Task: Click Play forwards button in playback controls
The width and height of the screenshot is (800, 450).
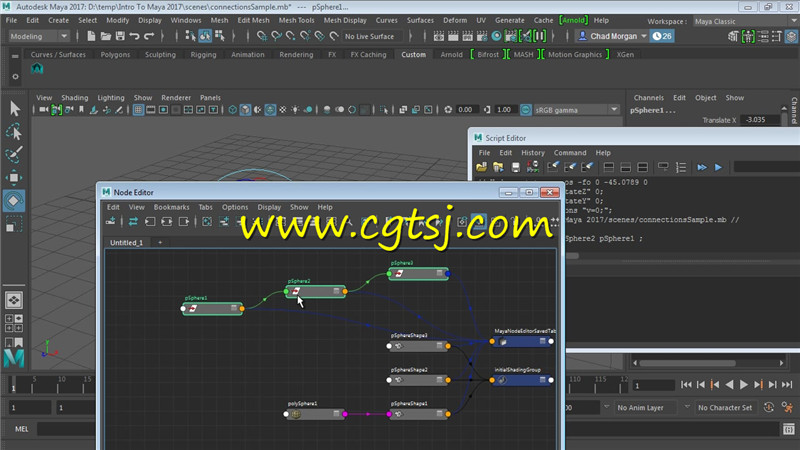Action: (744, 385)
